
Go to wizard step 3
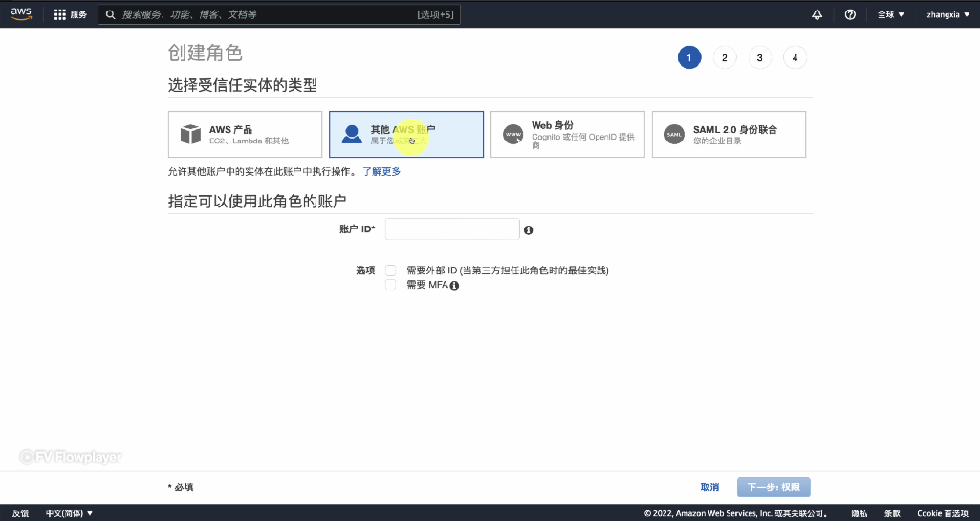pyautogui.click(x=759, y=57)
